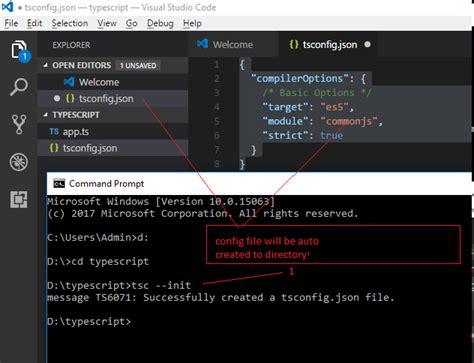Image resolution: width=474 pixels, height=363 pixels.
Task: Open the View menu
Action: click(x=107, y=23)
